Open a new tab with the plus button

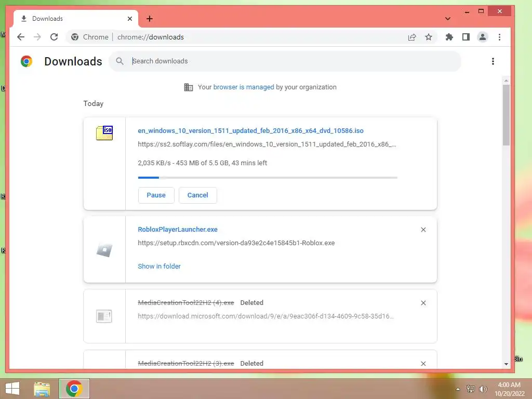click(150, 19)
